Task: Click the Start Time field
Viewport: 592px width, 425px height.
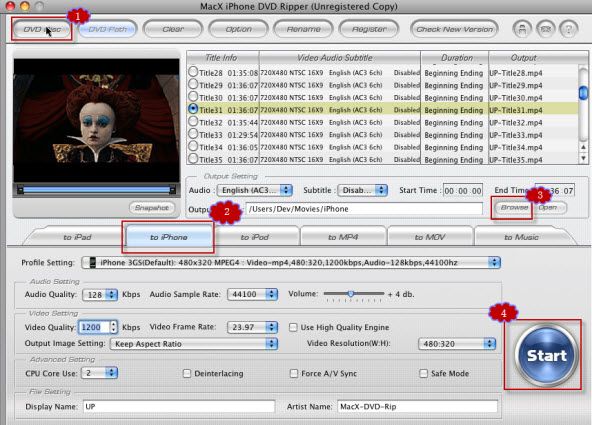Action: pyautogui.click(x=462, y=191)
